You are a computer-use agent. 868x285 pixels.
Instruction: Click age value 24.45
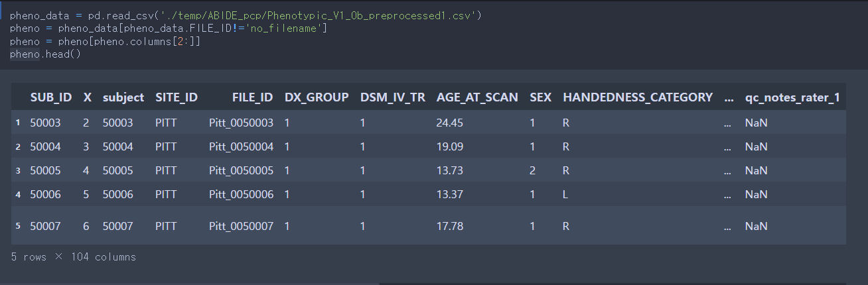click(x=450, y=123)
